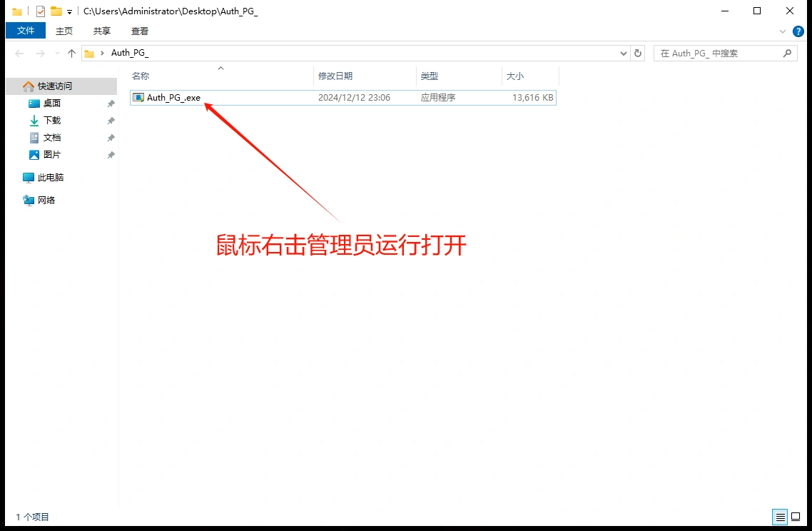Unpin 桌面 from quick access

[x=111, y=103]
